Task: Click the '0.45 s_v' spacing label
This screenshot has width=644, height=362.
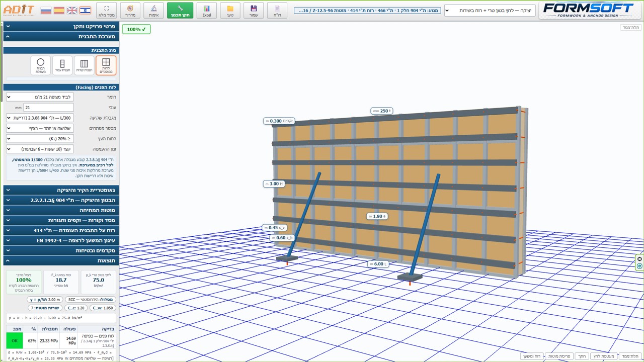Action: click(274, 228)
